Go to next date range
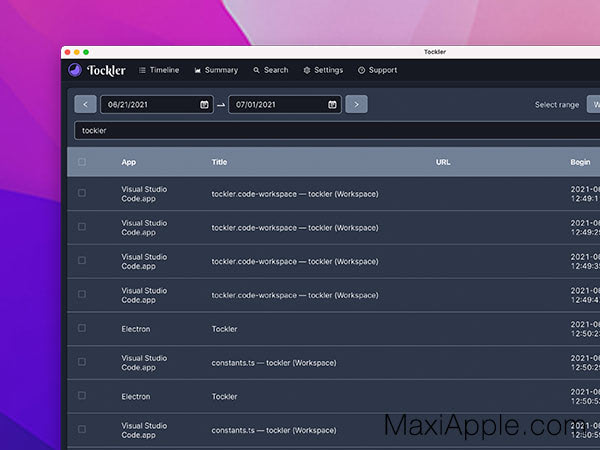The height and width of the screenshot is (450, 600). [356, 104]
